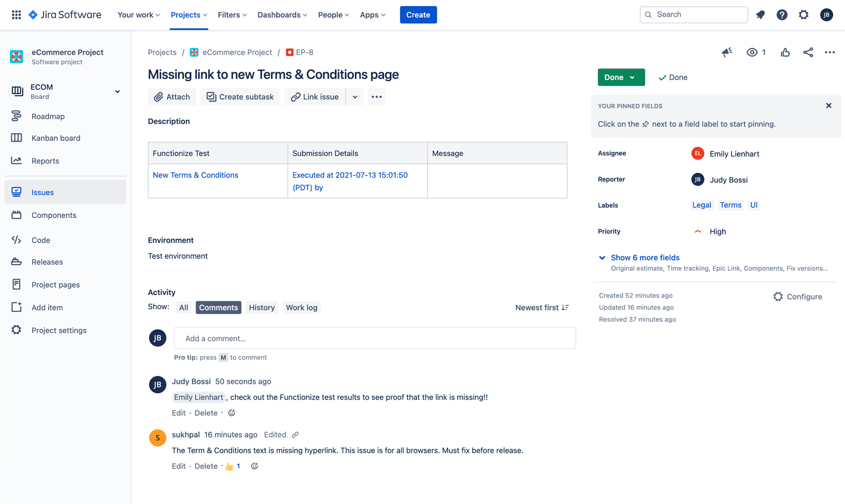845x504 pixels.
Task: Open the Reports view
Action: pyautogui.click(x=45, y=160)
